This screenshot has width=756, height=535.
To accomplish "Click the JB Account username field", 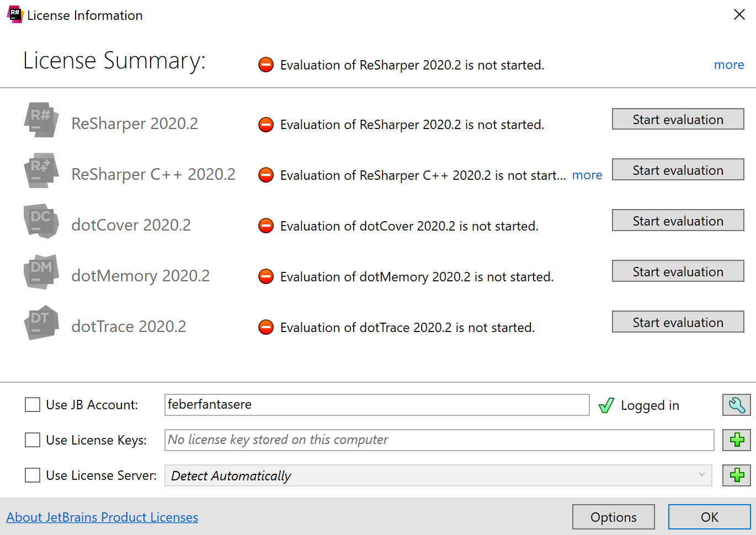I will [377, 405].
